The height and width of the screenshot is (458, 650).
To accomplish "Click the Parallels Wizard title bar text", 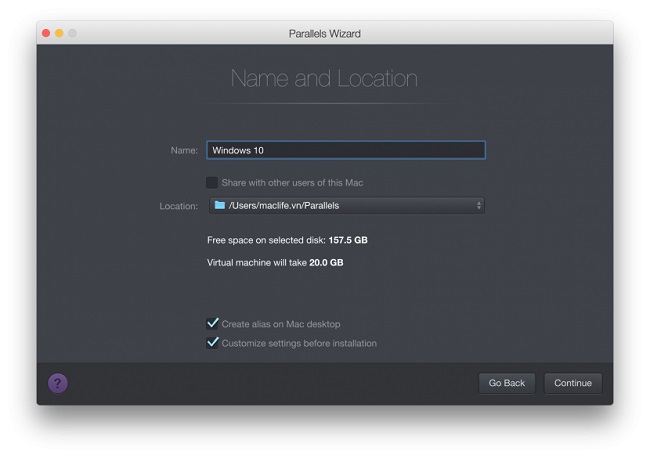I will tap(324, 33).
